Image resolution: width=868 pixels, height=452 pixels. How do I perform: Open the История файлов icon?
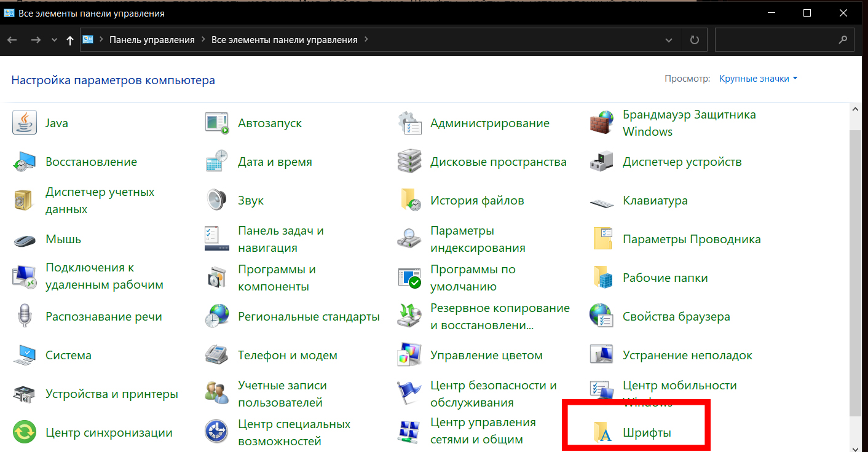pos(409,200)
